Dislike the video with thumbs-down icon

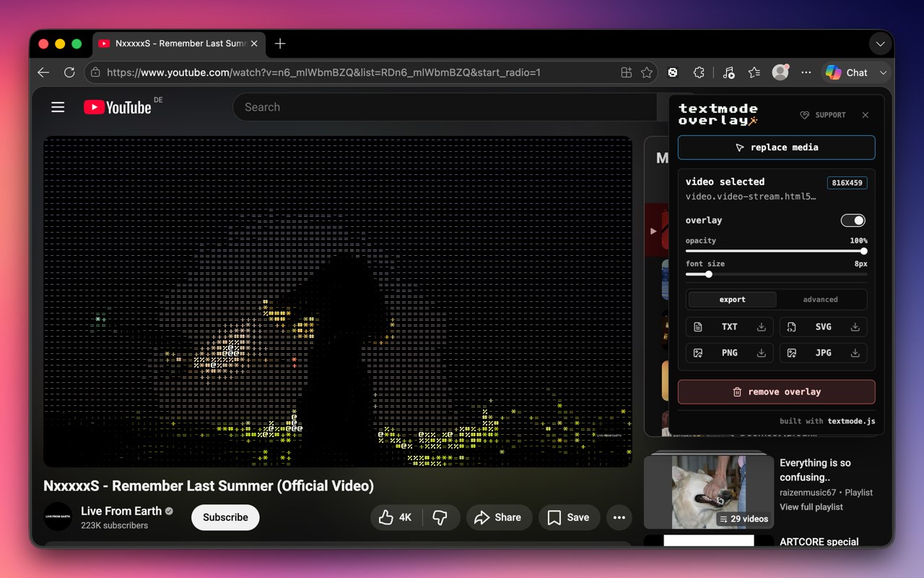(x=440, y=517)
